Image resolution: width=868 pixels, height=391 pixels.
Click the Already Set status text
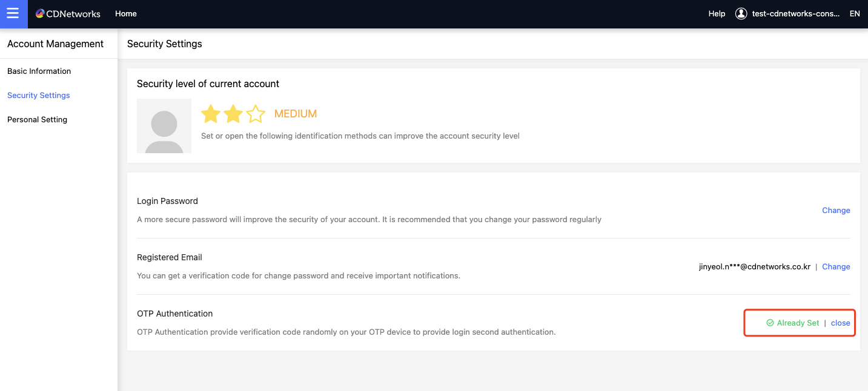coord(798,323)
